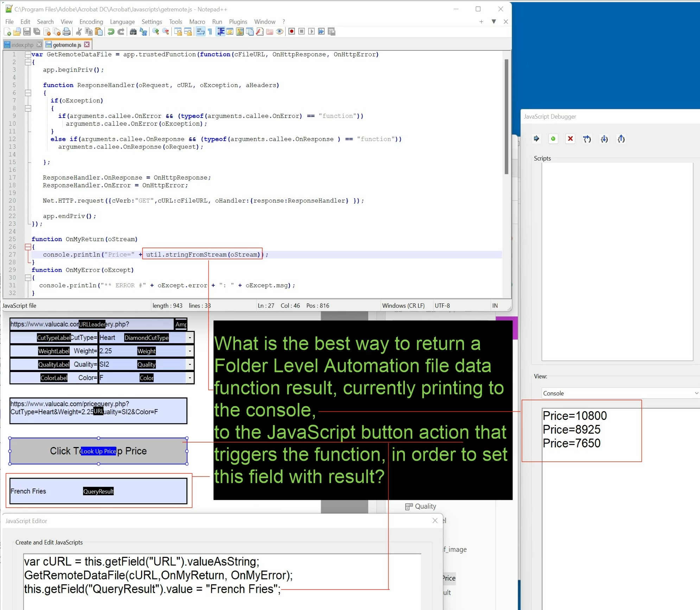Expand the DiamondCutType dropdown arrow

(190, 338)
